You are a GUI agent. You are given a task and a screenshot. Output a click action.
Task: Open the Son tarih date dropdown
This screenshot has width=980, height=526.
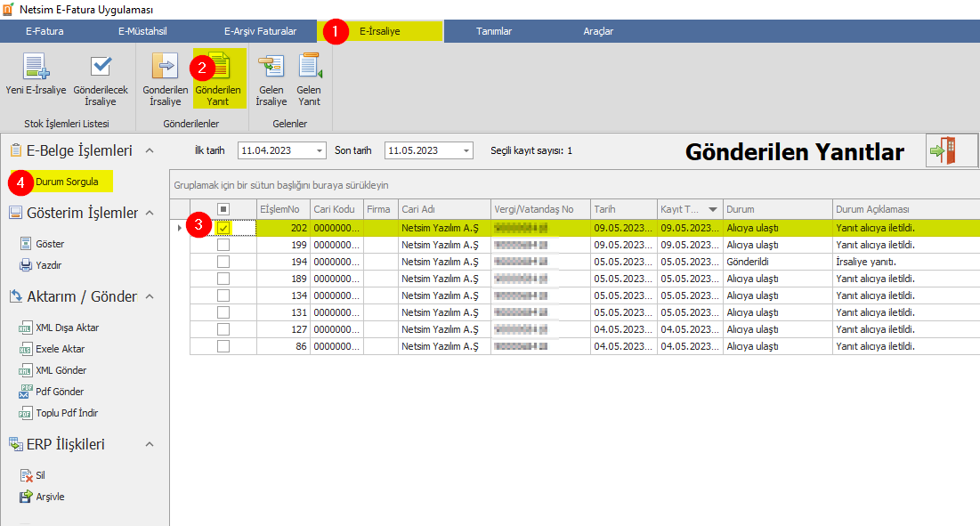tap(466, 150)
